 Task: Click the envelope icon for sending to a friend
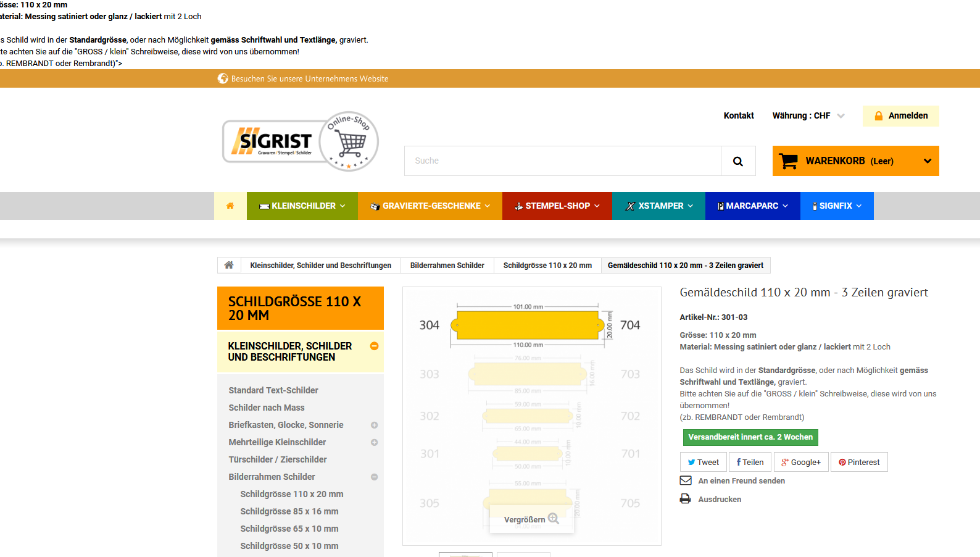point(686,480)
